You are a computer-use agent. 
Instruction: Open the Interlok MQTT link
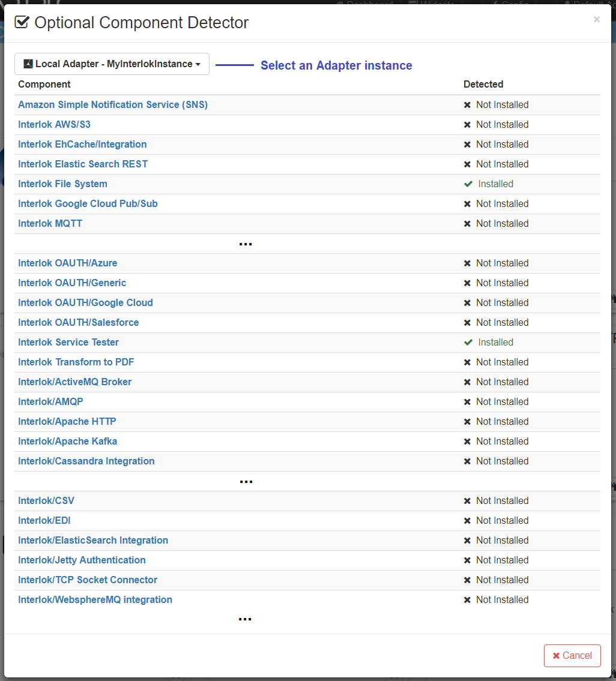pyautogui.click(x=50, y=224)
